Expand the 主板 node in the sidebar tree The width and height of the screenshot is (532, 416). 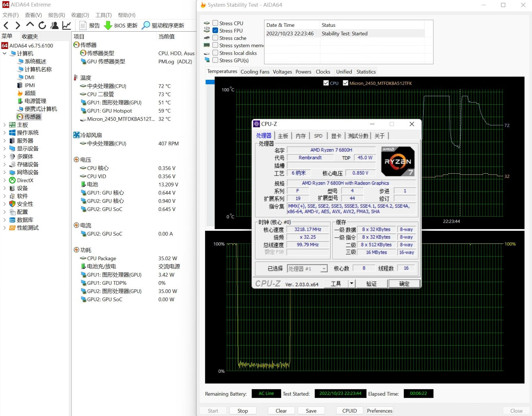tap(5, 125)
